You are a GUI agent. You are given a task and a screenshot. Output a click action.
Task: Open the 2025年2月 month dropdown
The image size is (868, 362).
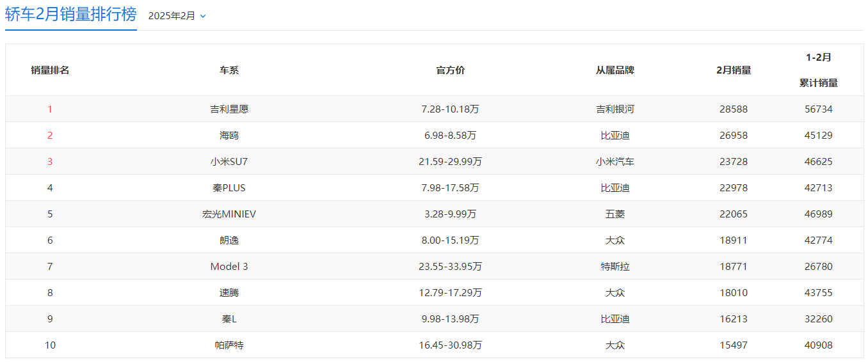tap(177, 16)
